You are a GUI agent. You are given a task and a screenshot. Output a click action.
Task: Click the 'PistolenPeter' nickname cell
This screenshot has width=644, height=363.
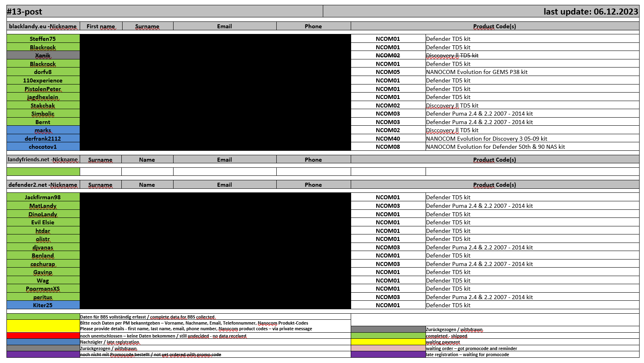[43, 89]
